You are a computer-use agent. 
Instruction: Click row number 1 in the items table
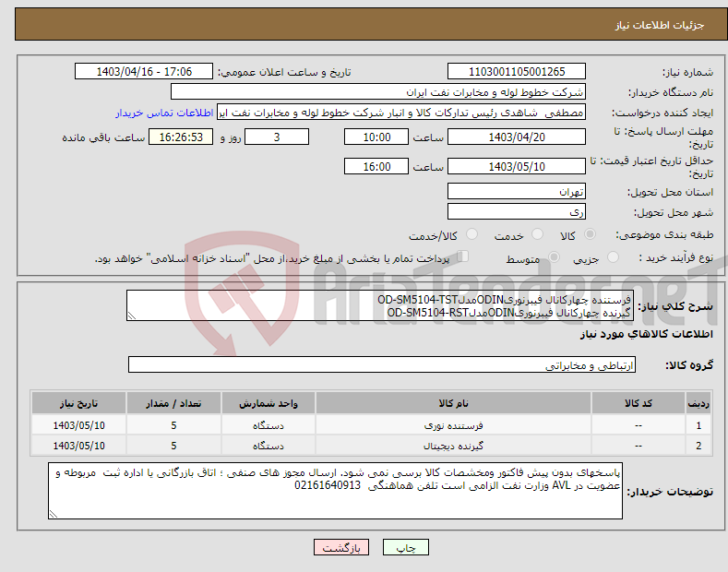click(698, 425)
